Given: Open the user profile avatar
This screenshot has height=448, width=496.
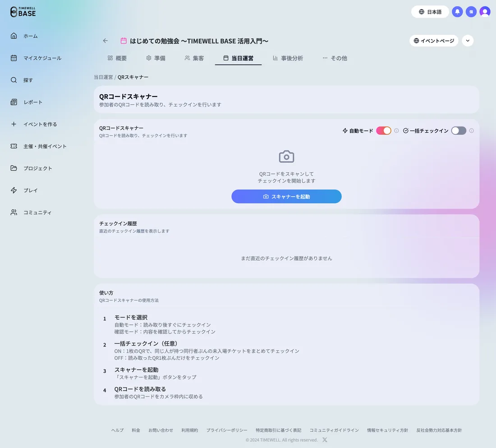Looking at the screenshot, I should click(485, 12).
